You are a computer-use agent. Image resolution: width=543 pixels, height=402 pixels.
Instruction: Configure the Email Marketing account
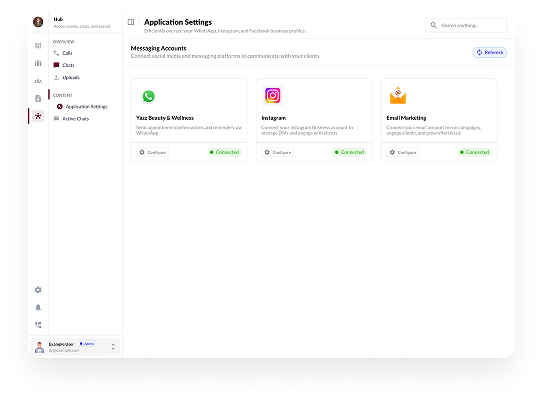tap(402, 152)
